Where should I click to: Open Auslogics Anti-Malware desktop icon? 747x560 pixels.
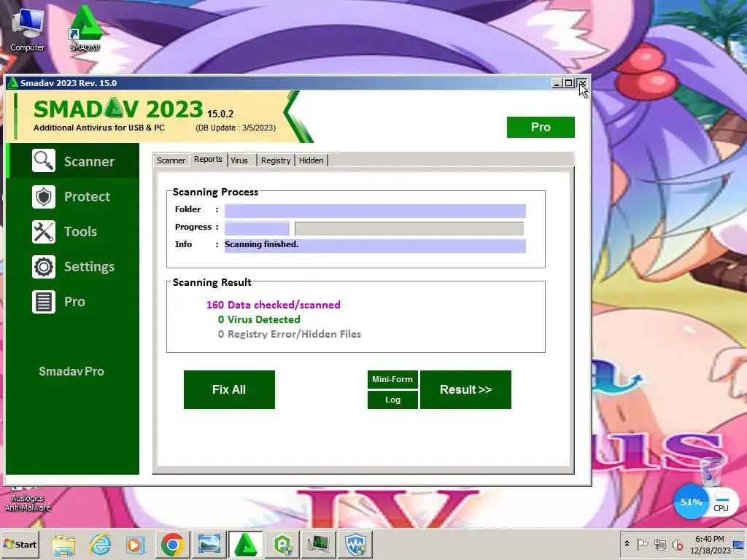[x=27, y=499]
